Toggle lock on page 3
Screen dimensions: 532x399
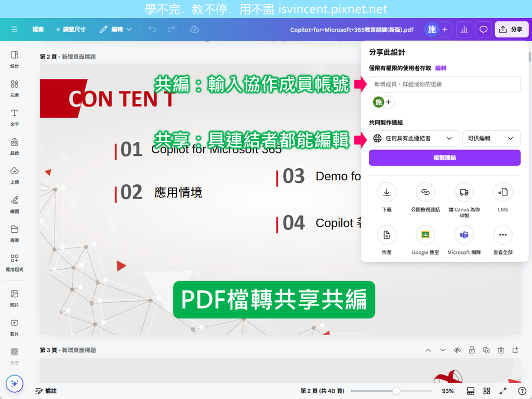coord(472,350)
